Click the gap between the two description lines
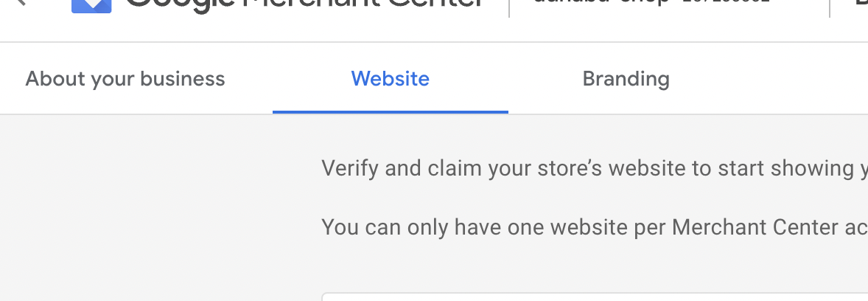This screenshot has height=301, width=868. click(x=589, y=198)
